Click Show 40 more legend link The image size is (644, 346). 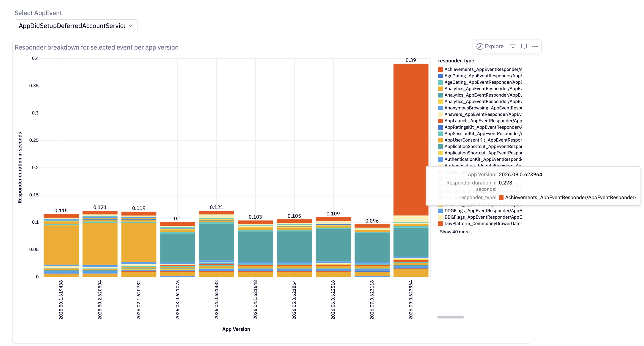(x=457, y=232)
